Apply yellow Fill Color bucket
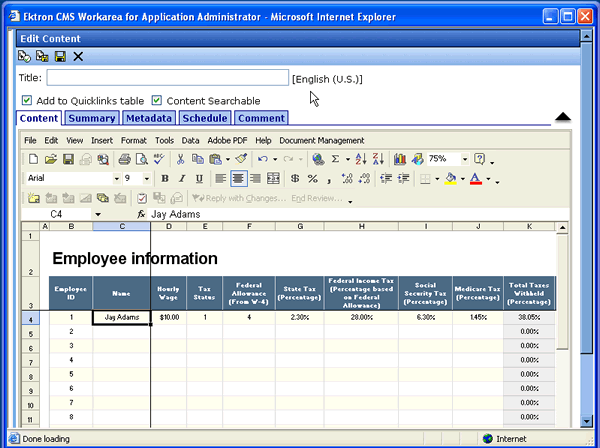Screen dimensions: 600x448 click(450, 178)
